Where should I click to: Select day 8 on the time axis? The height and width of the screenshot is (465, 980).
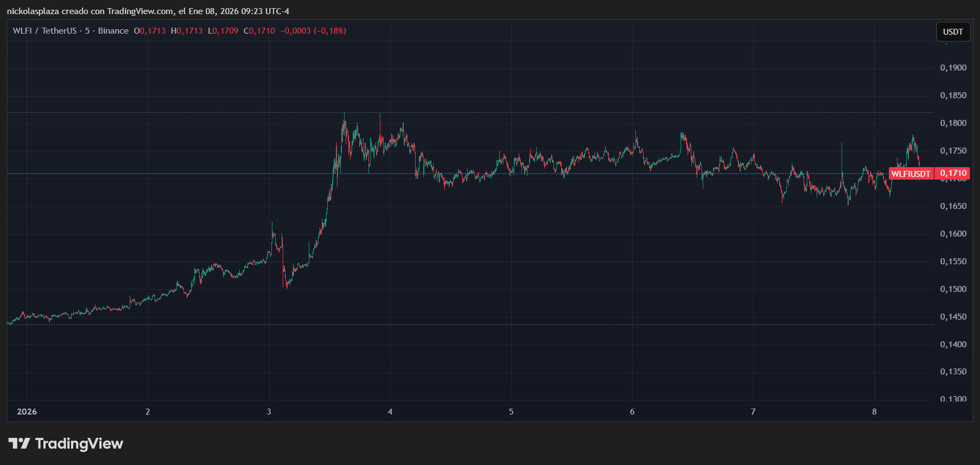pyautogui.click(x=874, y=411)
